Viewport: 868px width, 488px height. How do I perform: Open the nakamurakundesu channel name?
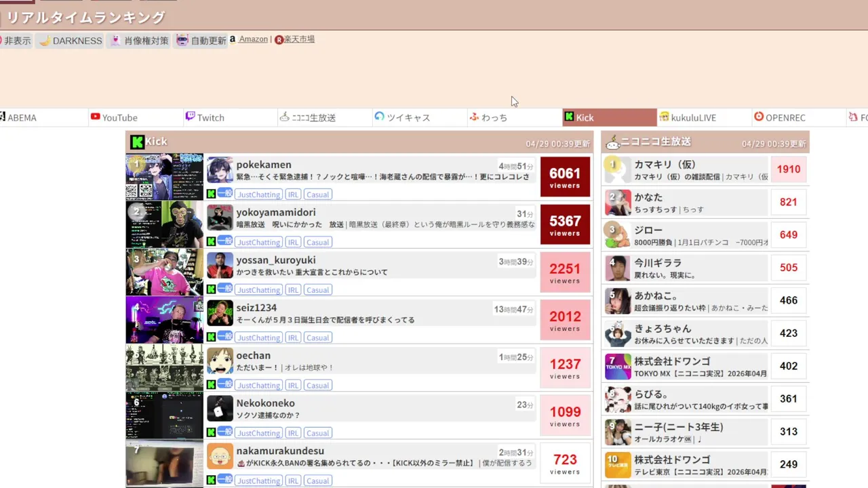pos(280,451)
